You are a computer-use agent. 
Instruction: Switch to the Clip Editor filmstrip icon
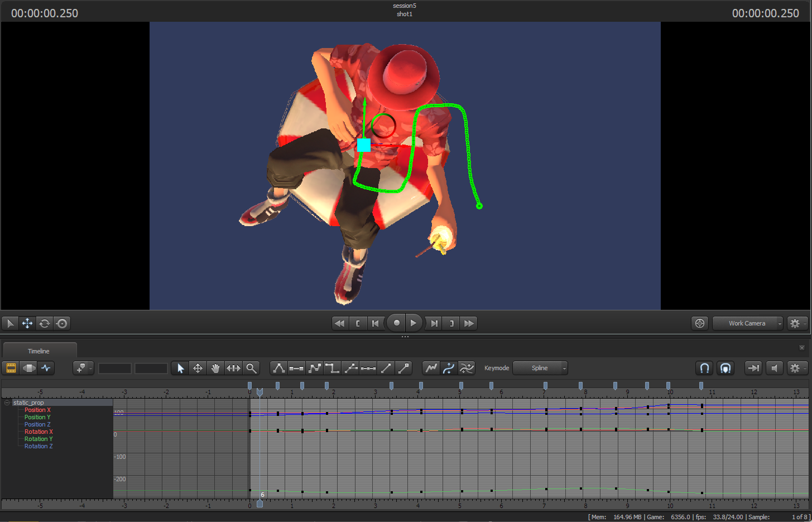click(11, 368)
